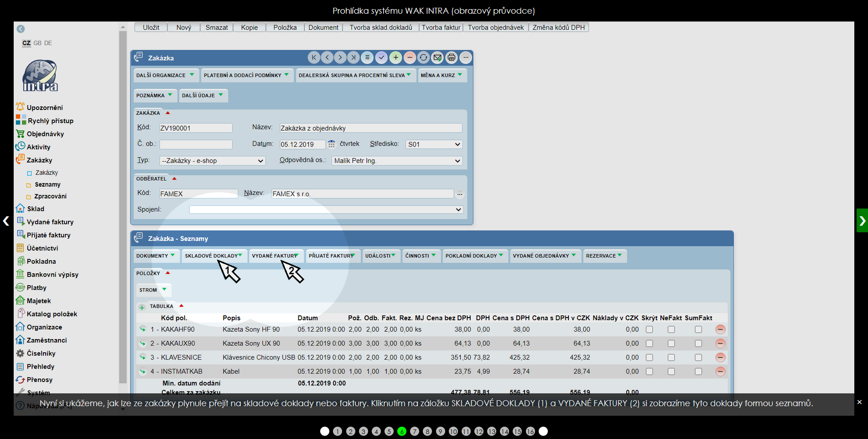Open the SKLADOVÉ DOKLADY tab
The width and height of the screenshot is (868, 439).
(x=213, y=256)
